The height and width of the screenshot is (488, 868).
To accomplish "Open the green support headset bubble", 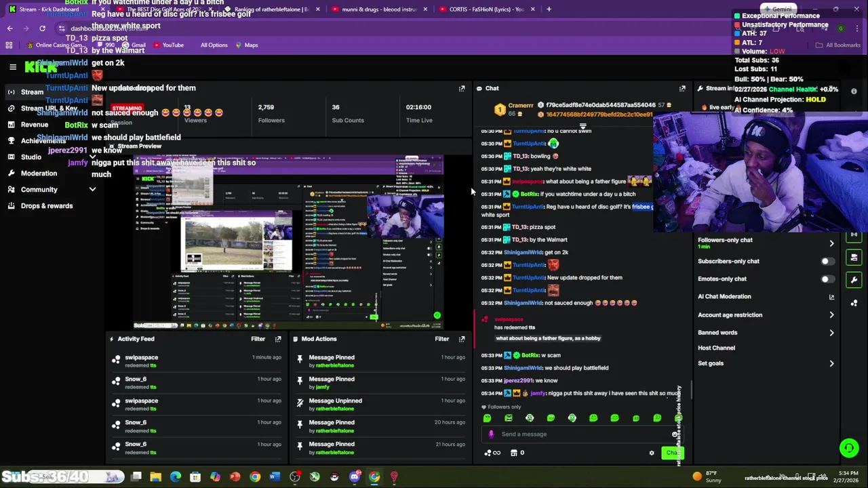I will 848,447.
